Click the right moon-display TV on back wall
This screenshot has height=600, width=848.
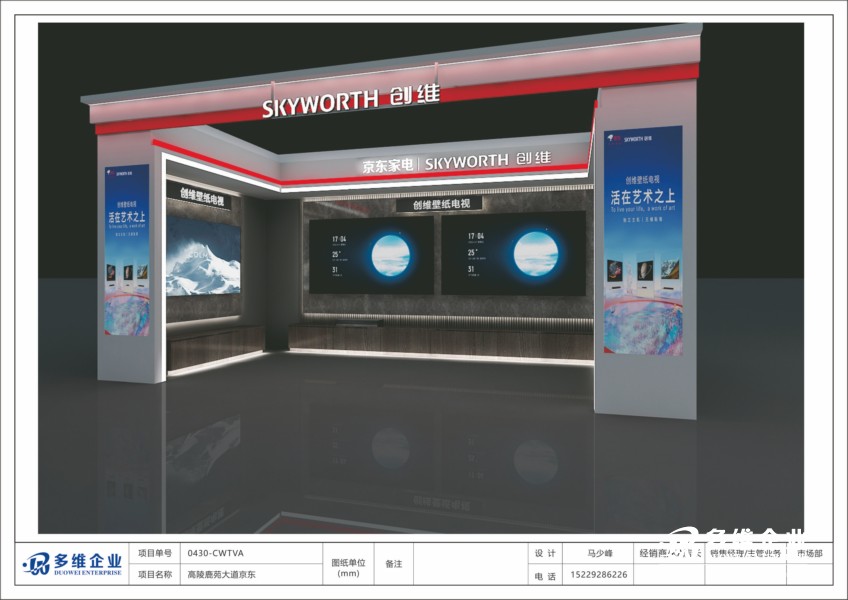[514, 253]
